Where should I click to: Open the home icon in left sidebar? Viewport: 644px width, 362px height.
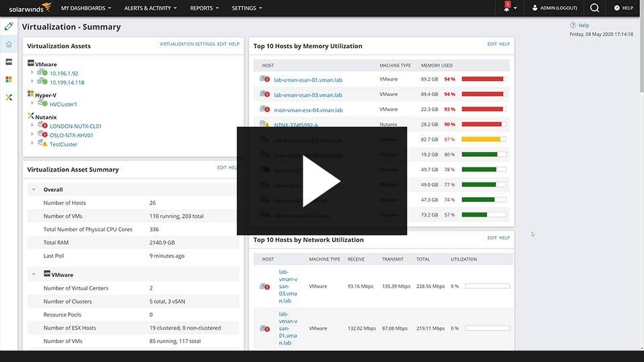(x=9, y=44)
